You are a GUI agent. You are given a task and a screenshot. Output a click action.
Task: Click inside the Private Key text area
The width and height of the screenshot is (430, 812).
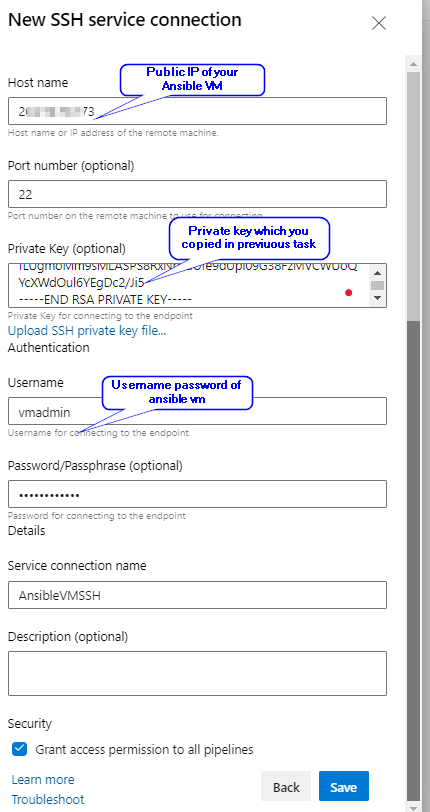[x=189, y=285]
